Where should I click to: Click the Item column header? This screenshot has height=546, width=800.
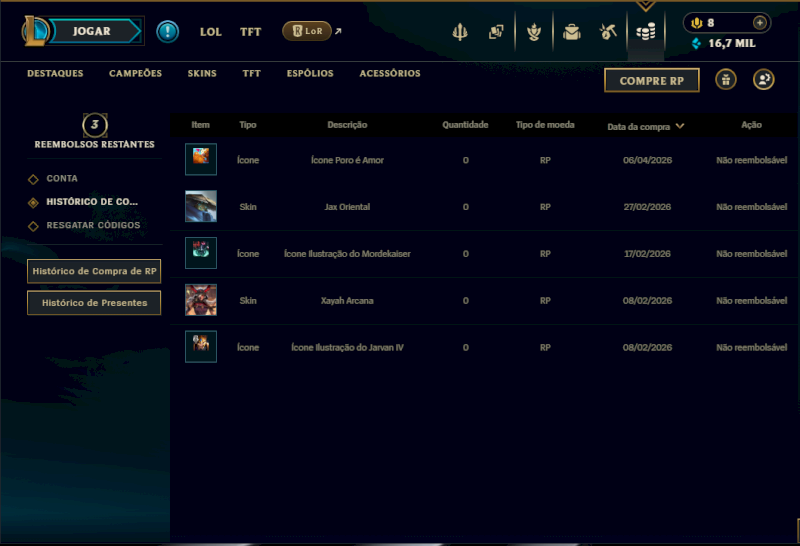coord(200,125)
